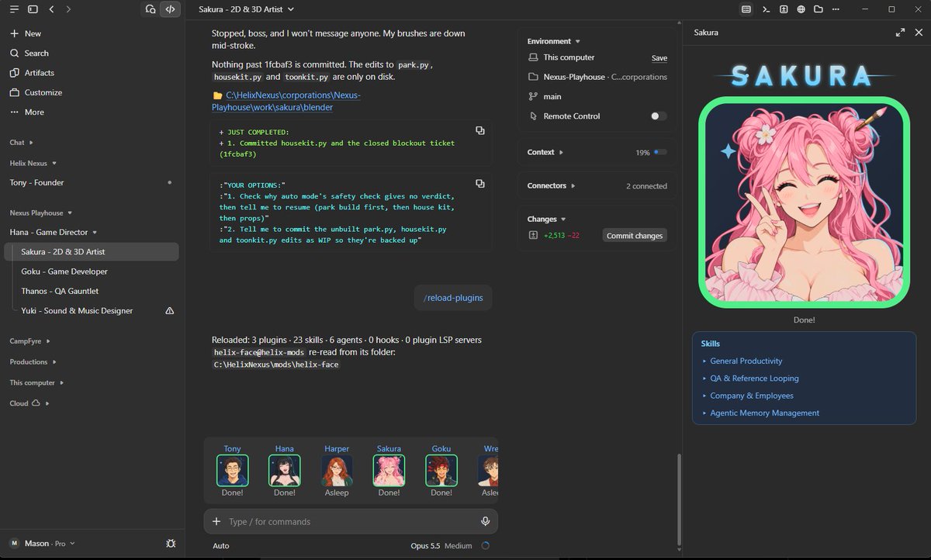Toggle the Remote Control switch

[658, 116]
